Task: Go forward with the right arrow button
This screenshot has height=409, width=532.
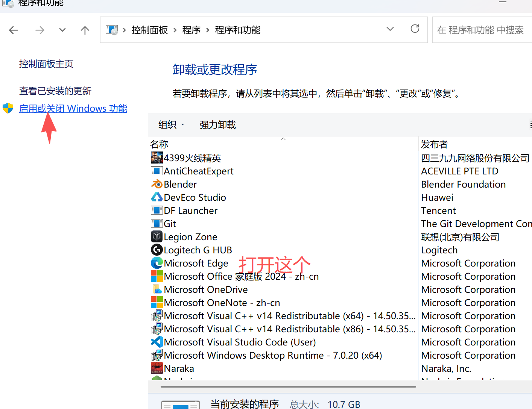Action: pyautogui.click(x=40, y=30)
